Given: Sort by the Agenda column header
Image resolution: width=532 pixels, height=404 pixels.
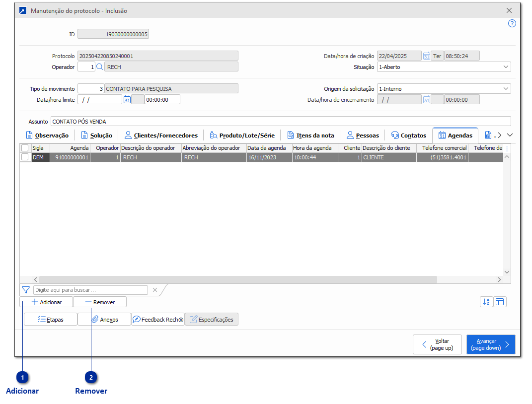Looking at the screenshot, I should pyautogui.click(x=70, y=148).
